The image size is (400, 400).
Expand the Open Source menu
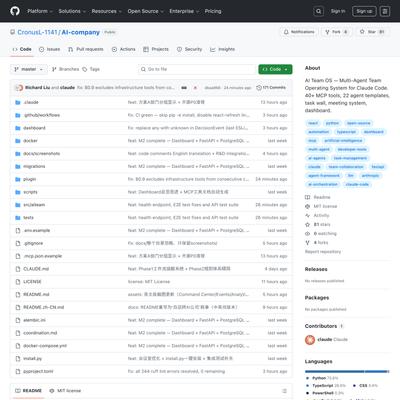(x=145, y=11)
